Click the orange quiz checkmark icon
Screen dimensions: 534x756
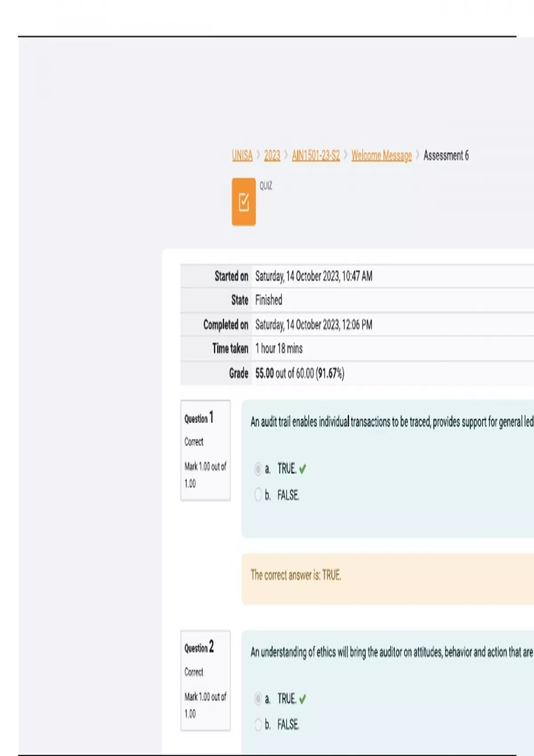click(x=243, y=202)
